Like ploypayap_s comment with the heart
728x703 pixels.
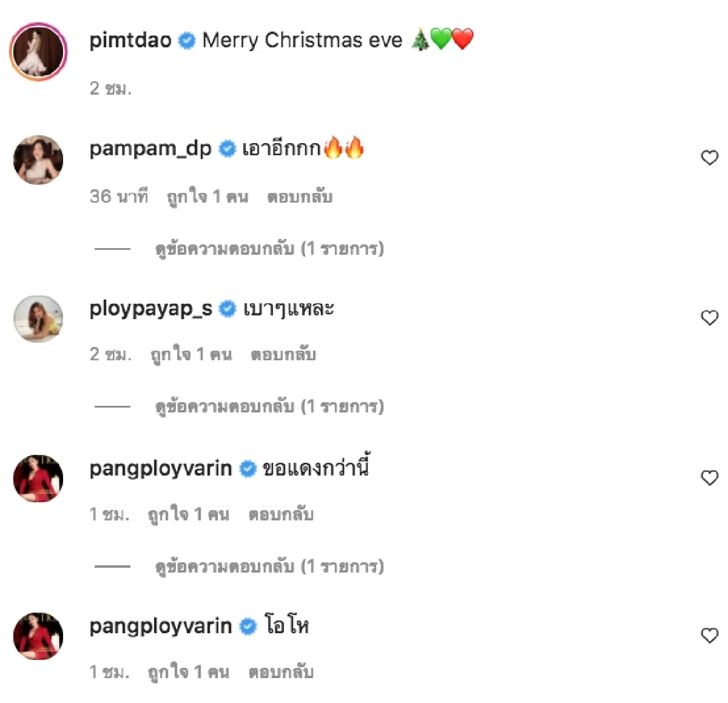coord(709,317)
